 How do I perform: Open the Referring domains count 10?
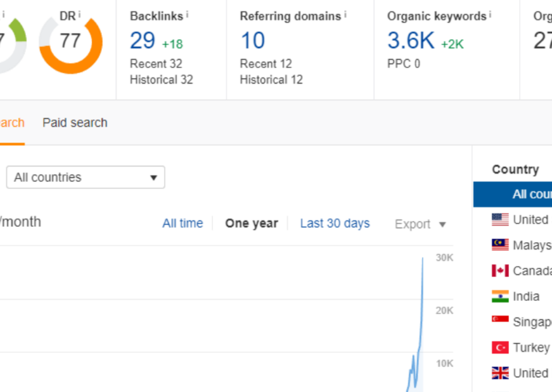coord(253,41)
